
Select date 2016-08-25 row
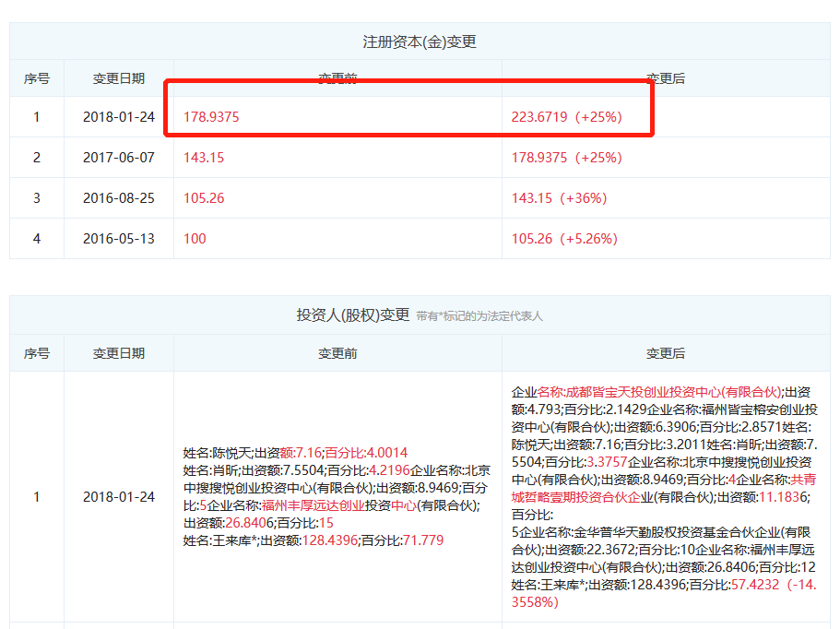(x=118, y=198)
